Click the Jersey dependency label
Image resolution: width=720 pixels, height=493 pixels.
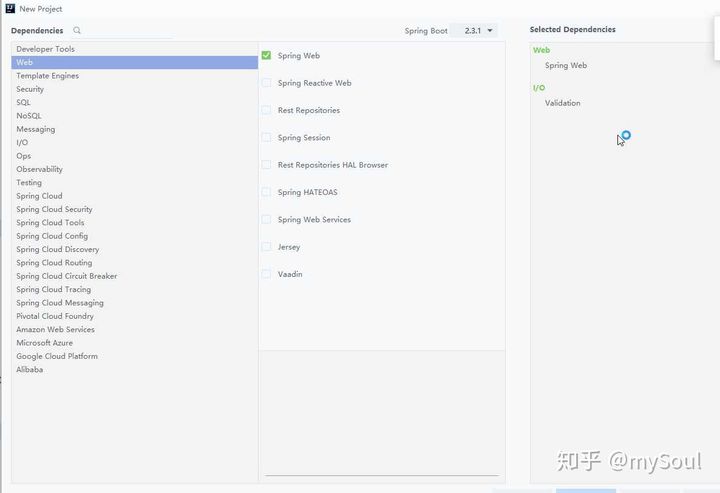click(289, 246)
